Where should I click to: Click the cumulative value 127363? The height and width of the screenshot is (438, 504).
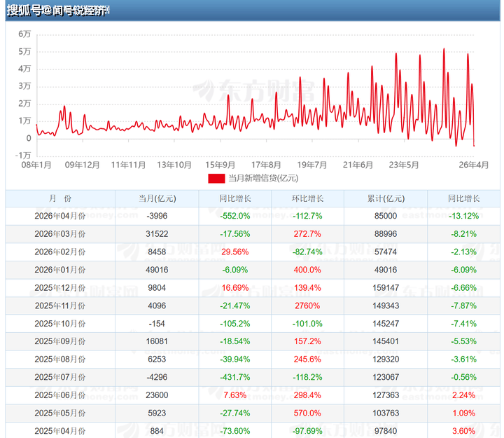coord(386,395)
